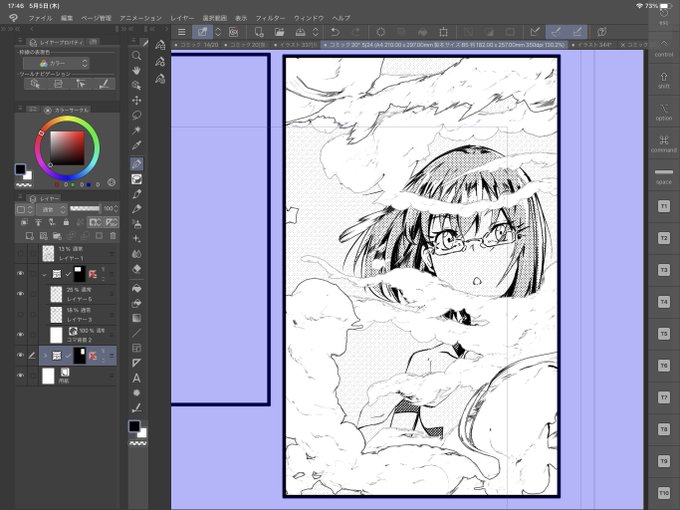Tap the esc edge keyboard key
680x510 pixels.
(664, 16)
